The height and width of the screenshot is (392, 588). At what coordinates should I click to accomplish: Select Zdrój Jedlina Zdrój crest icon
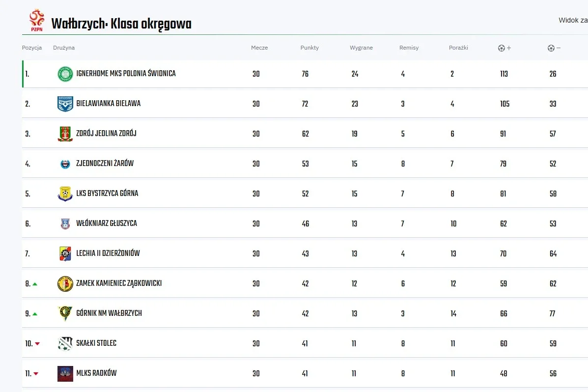[x=65, y=134]
